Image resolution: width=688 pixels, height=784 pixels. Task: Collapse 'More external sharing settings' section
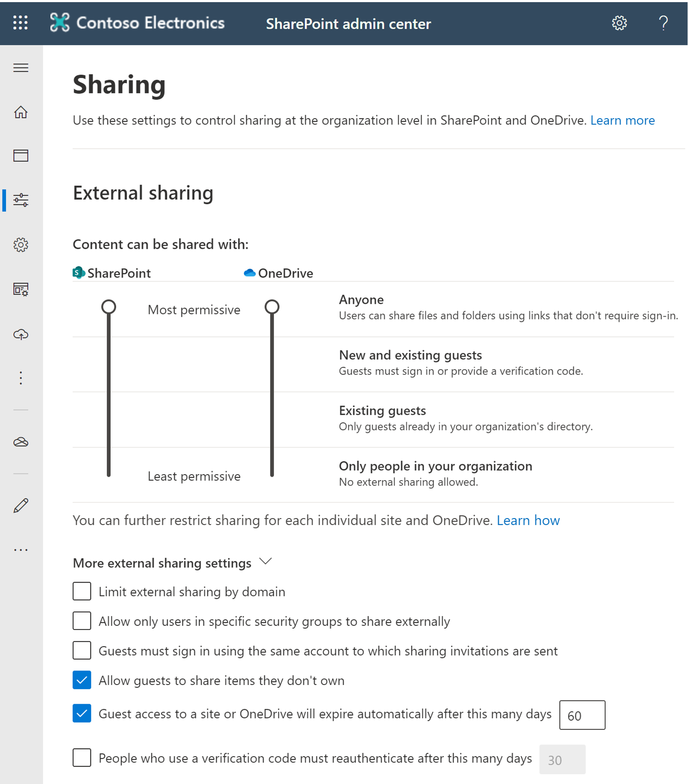(x=266, y=562)
